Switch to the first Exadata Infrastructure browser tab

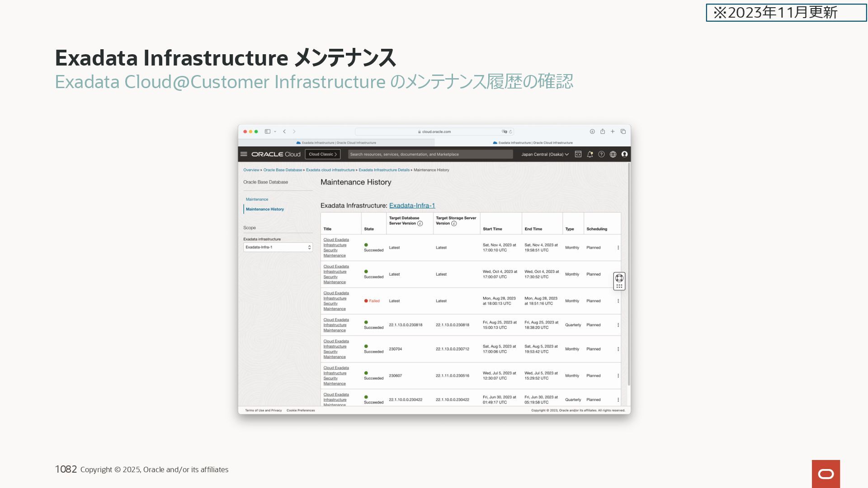click(x=336, y=143)
